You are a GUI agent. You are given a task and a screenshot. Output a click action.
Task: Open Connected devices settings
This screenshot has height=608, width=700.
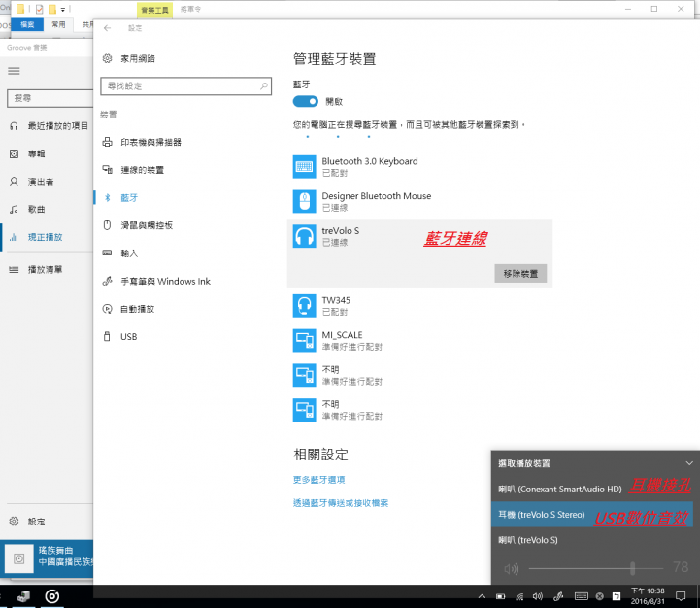coord(143,170)
